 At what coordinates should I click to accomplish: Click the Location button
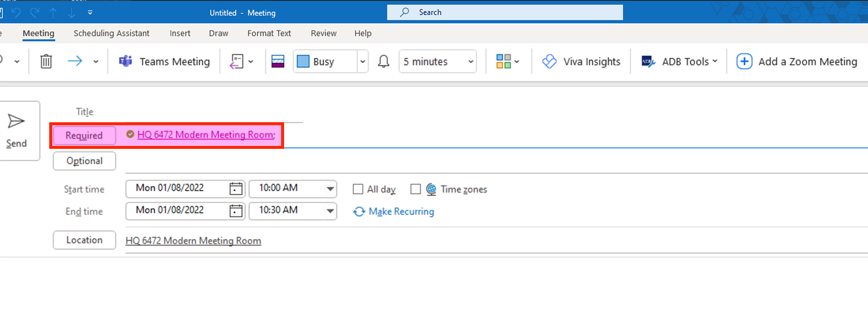pos(84,240)
